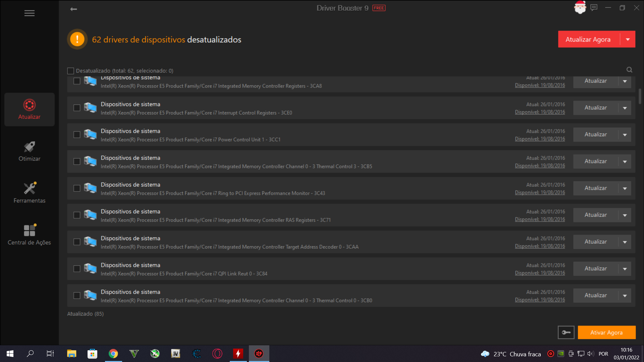Open dropdown arrow for the 3CB0 row
Image resolution: width=644 pixels, height=362 pixels.
pos(625,296)
